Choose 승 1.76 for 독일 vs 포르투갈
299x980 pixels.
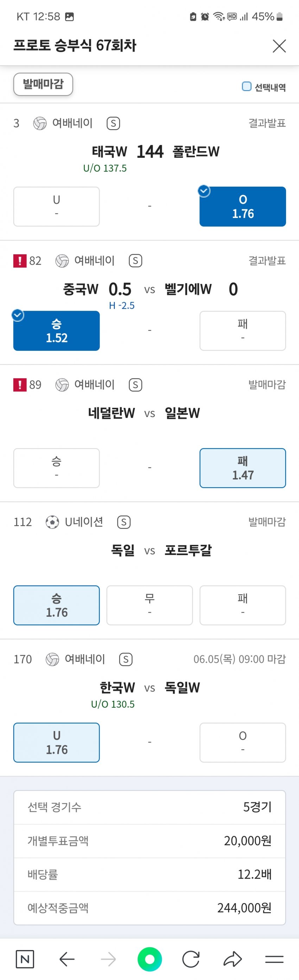tap(57, 605)
